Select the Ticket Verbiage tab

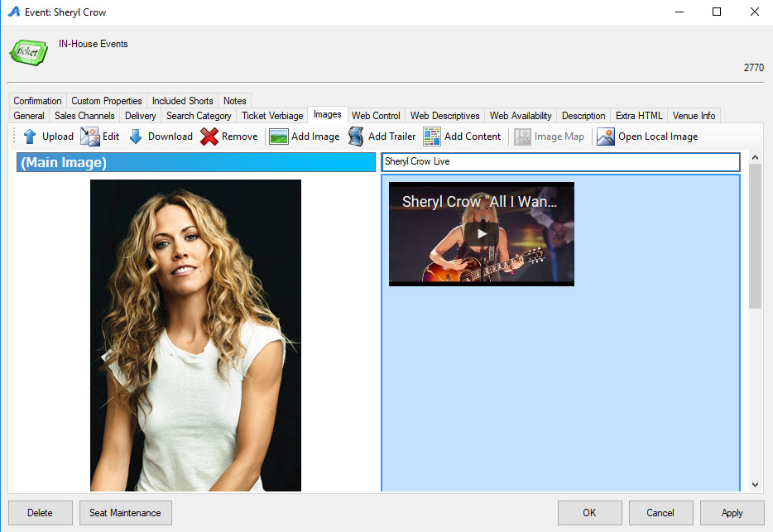272,115
